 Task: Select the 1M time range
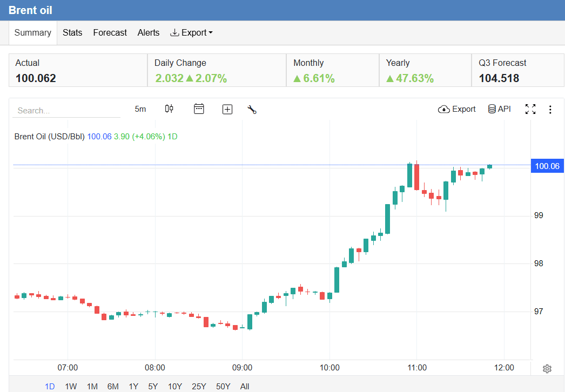pyautogui.click(x=92, y=386)
